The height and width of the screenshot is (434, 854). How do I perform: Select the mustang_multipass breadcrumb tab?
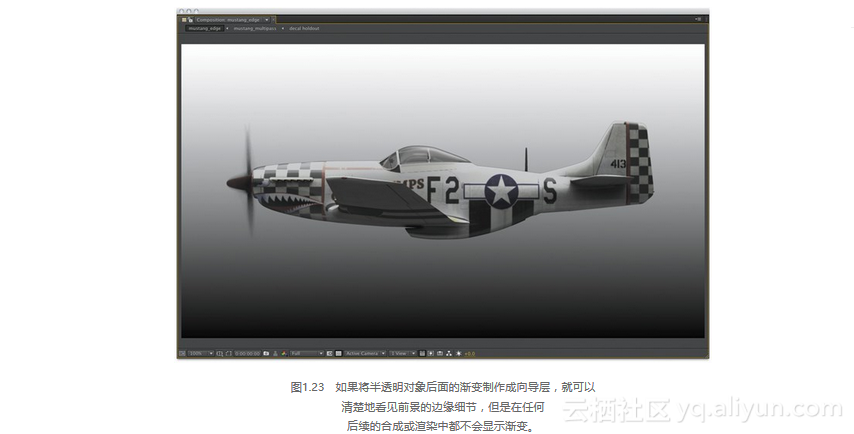click(x=255, y=28)
